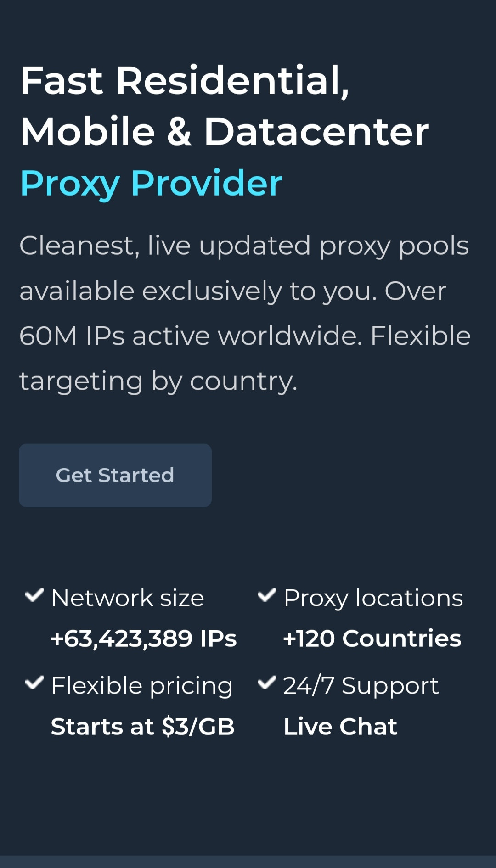
Task: Click the checkmark beside Flexible pricing
Action: click(x=34, y=683)
